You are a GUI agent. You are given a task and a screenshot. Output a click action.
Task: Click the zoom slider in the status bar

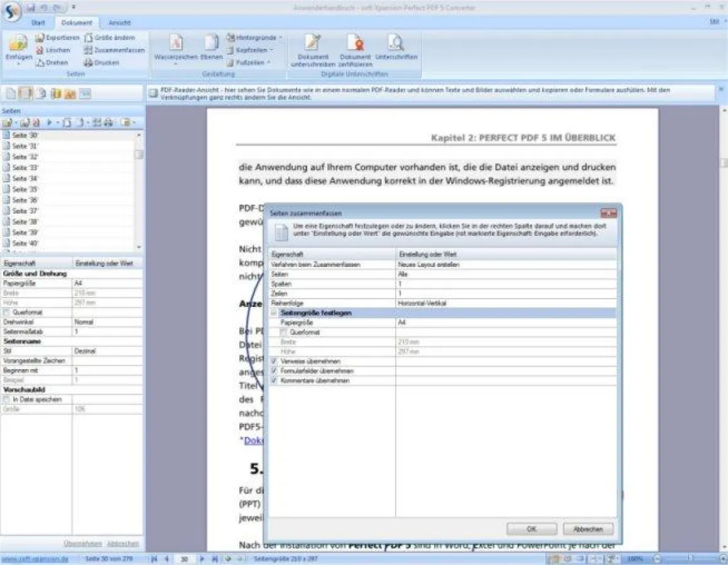click(x=689, y=558)
